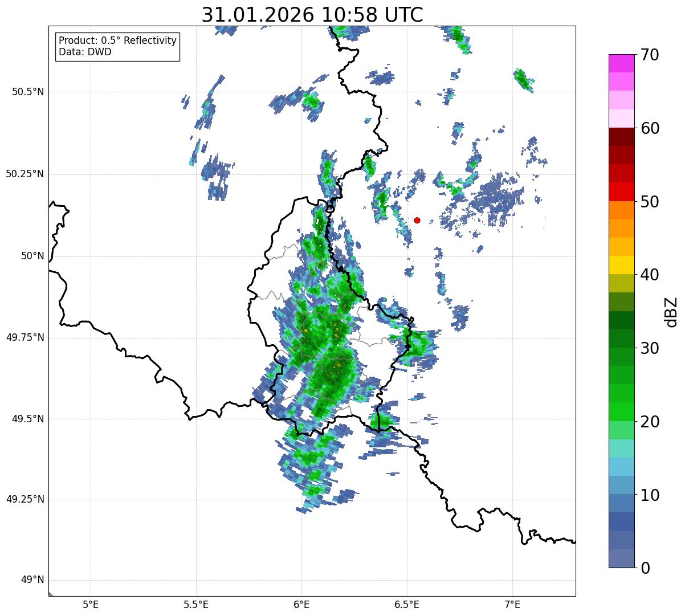Click the 6.5°E longitude label
This screenshot has height=616, width=685.
click(407, 605)
